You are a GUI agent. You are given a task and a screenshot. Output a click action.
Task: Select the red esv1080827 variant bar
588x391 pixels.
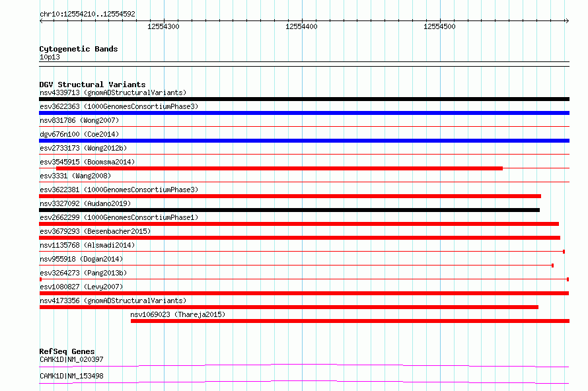click(304, 293)
